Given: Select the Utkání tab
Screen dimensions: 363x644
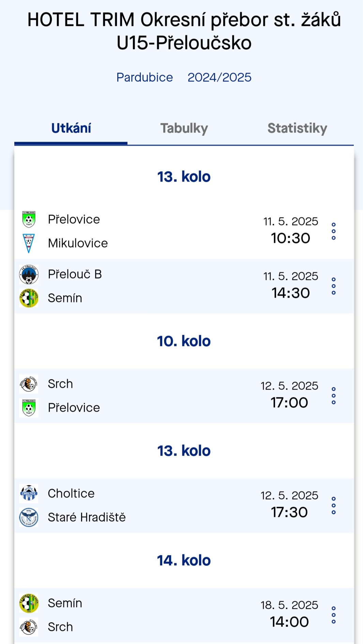Looking at the screenshot, I should 71,128.
